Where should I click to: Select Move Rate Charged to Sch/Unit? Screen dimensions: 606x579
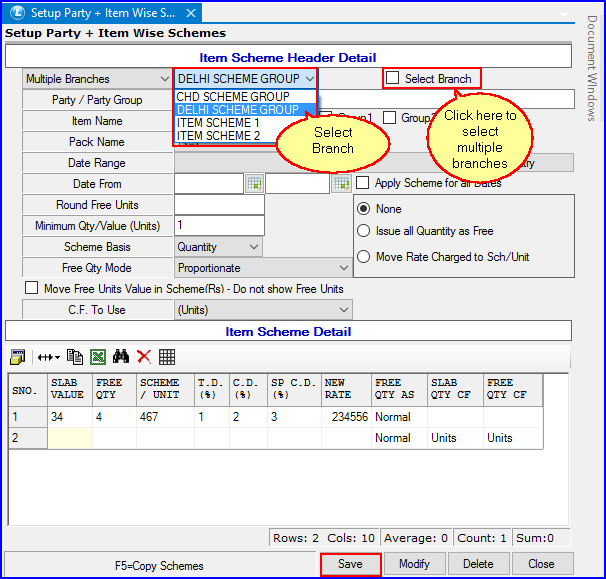coord(363,257)
